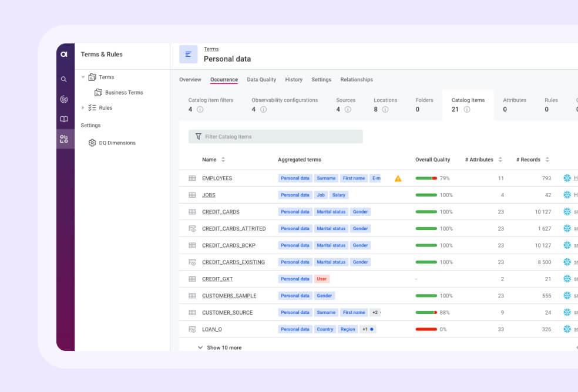
Task: Click the DQ Dimensions gear icon
Action: point(92,143)
